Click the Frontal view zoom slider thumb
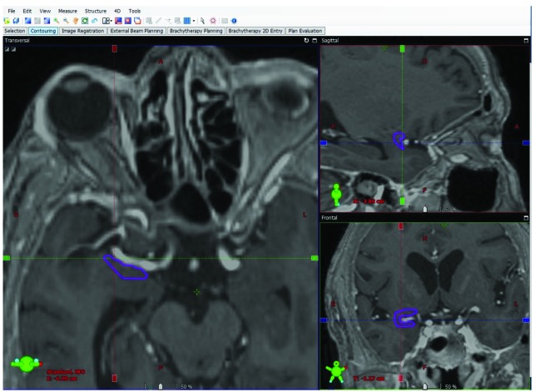535x392 pixels. click(x=425, y=386)
